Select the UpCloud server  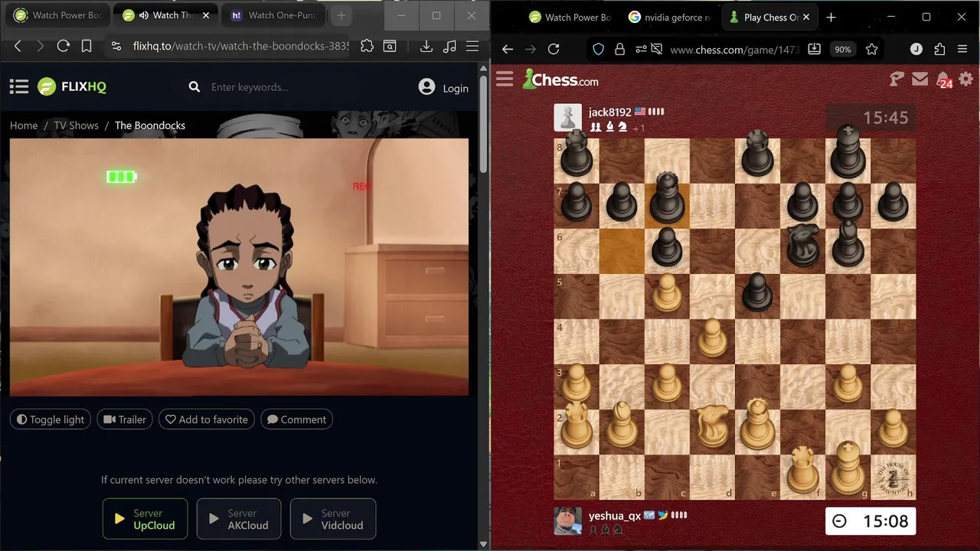click(x=145, y=519)
